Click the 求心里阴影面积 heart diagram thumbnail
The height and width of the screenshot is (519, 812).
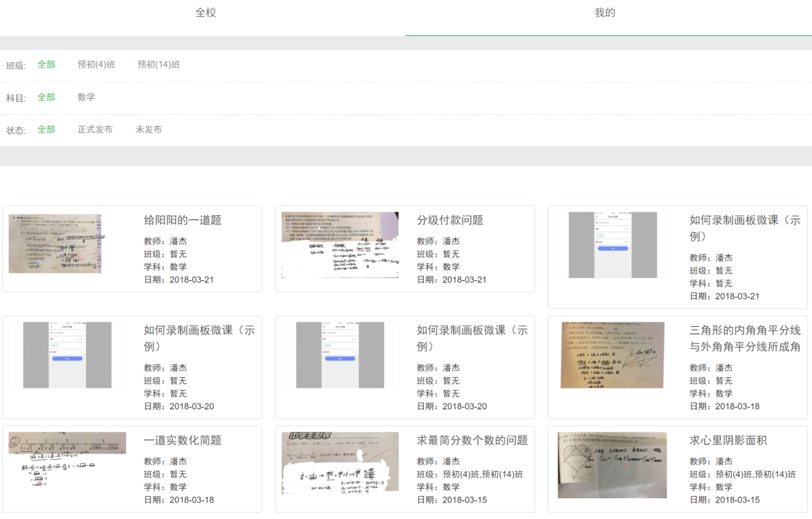pyautogui.click(x=613, y=465)
